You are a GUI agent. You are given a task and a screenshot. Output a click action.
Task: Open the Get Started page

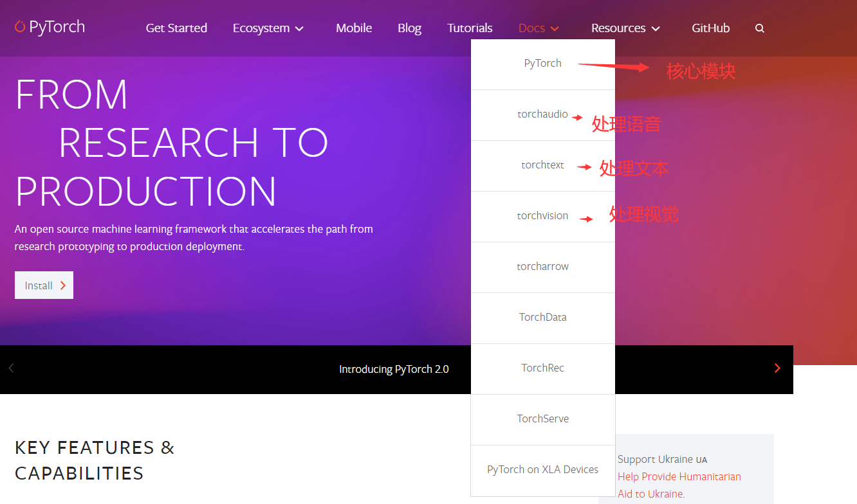[176, 28]
